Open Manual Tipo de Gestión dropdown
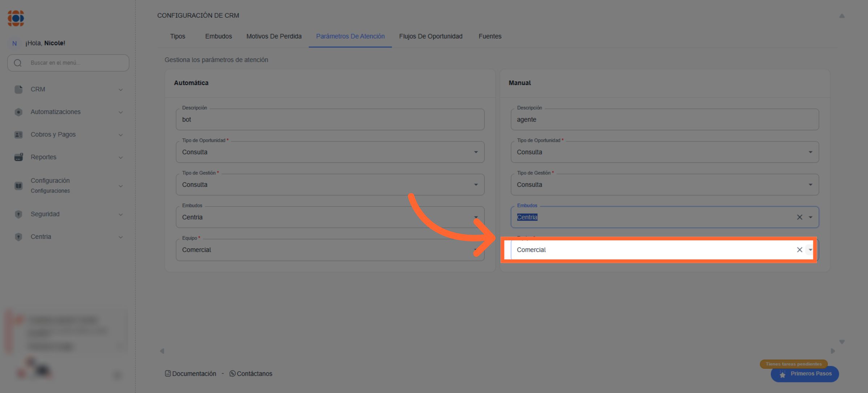868x393 pixels. [810, 185]
